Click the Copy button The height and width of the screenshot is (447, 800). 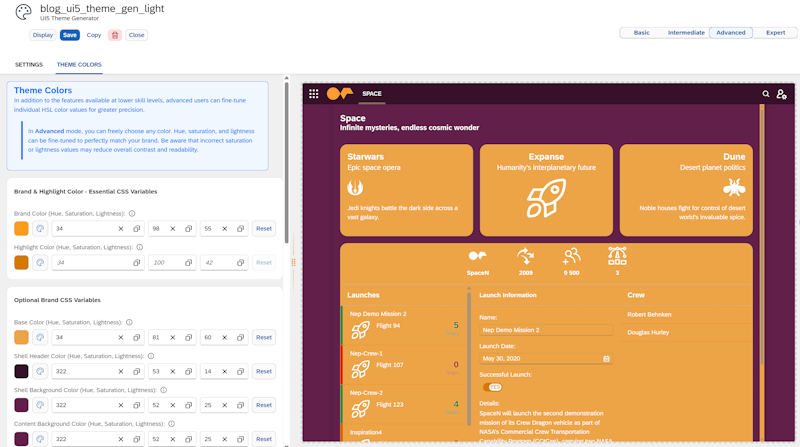tap(94, 35)
